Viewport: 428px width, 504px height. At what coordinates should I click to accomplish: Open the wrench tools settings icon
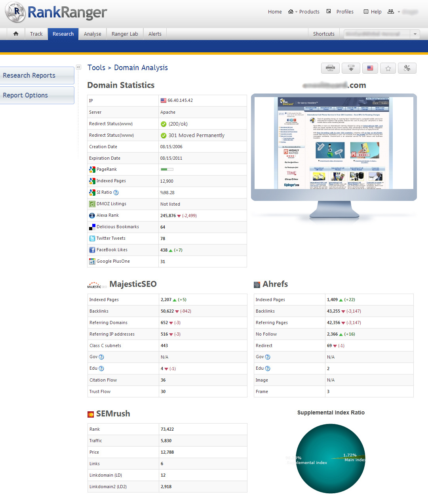(x=407, y=68)
